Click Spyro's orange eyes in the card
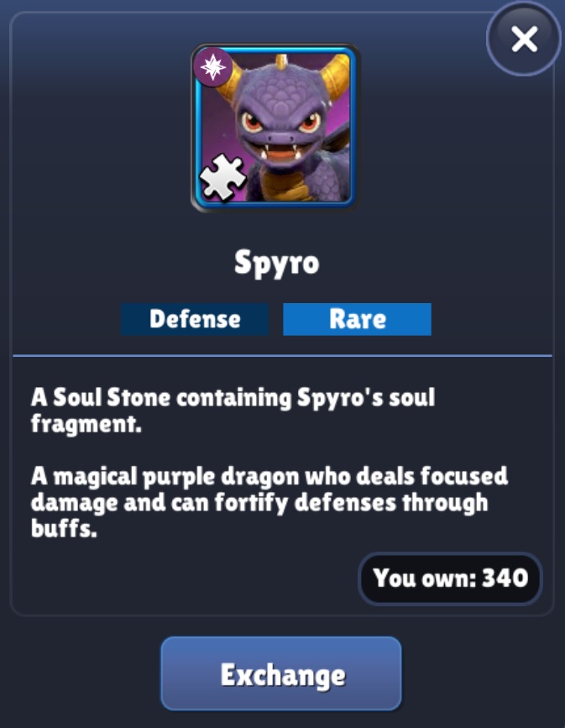This screenshot has height=728, width=565. click(x=280, y=122)
